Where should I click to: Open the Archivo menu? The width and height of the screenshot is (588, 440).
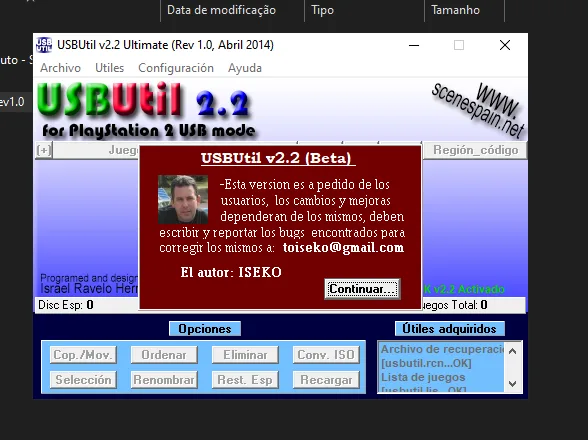60,68
